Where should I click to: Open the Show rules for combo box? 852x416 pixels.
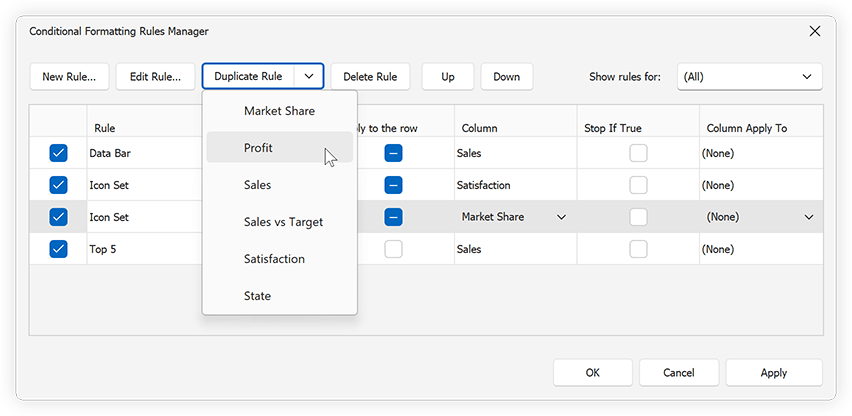point(749,77)
